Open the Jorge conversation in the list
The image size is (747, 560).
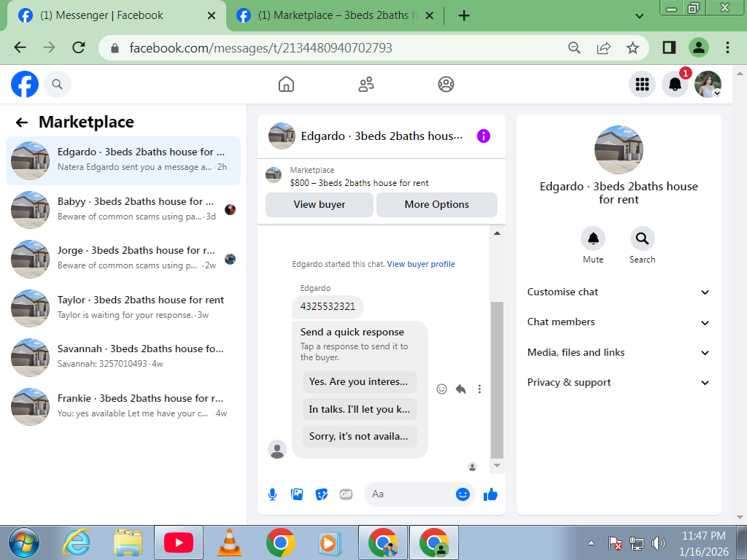click(123, 259)
